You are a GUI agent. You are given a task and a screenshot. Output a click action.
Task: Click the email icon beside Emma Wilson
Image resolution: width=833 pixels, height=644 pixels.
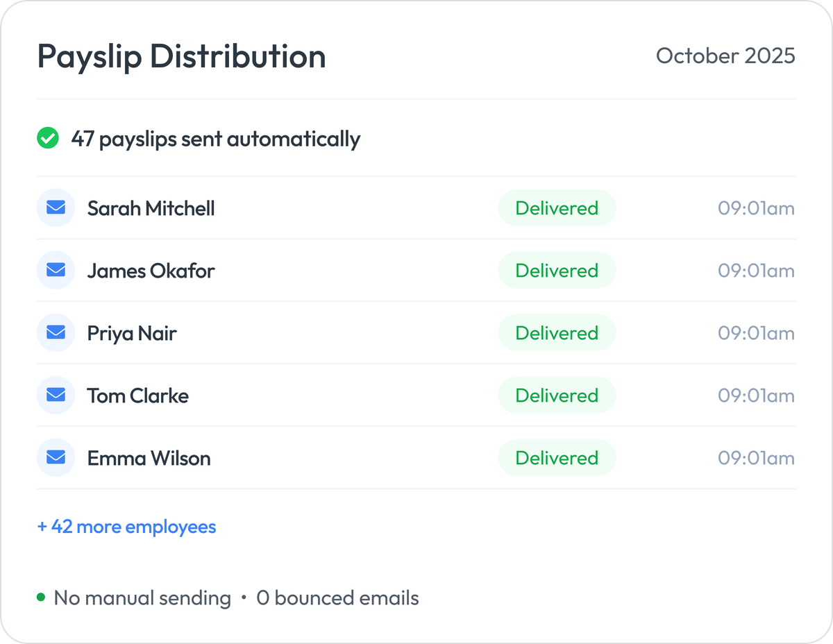pos(56,457)
